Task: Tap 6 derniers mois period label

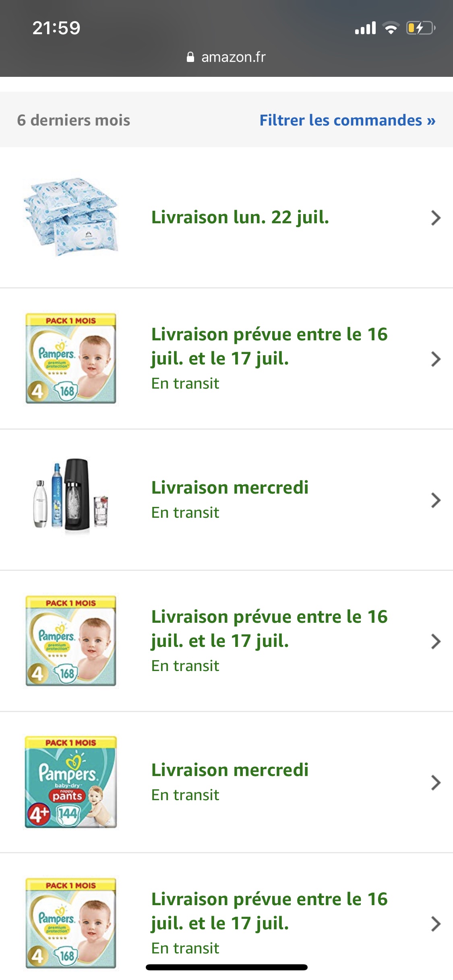Action: [x=74, y=120]
